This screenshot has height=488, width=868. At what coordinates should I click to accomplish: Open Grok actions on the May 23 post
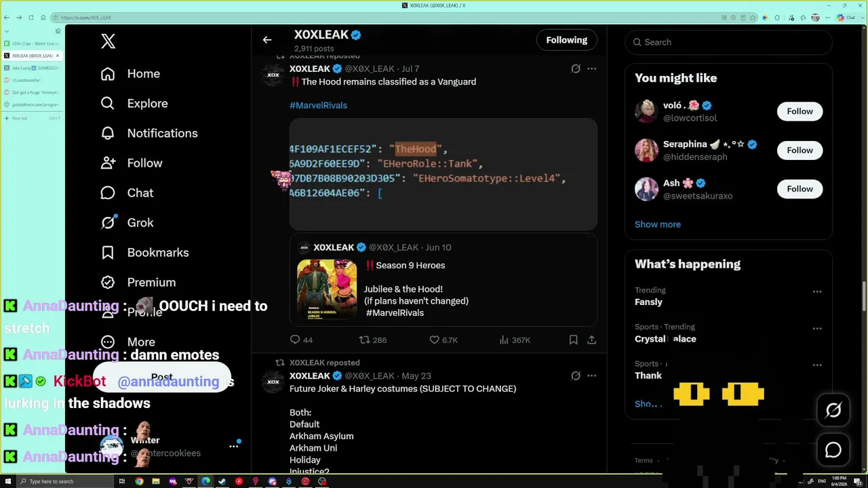coord(576,375)
